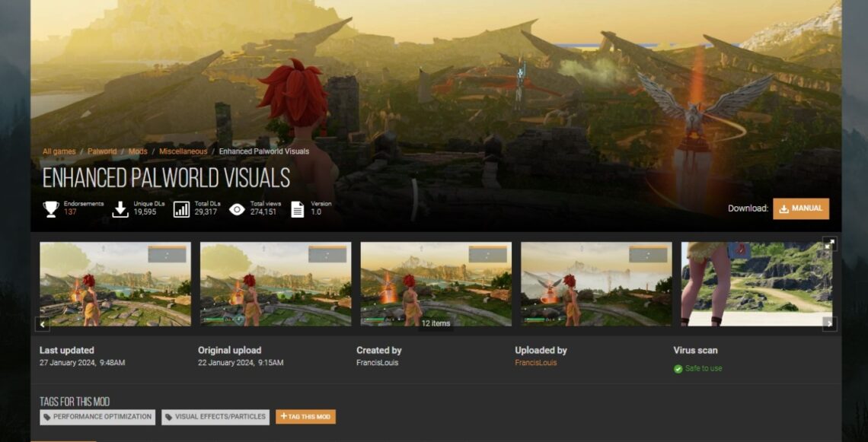Navigate to Miscellaneous category breadcrumb
Image resolution: width=868 pixels, height=442 pixels.
point(183,151)
